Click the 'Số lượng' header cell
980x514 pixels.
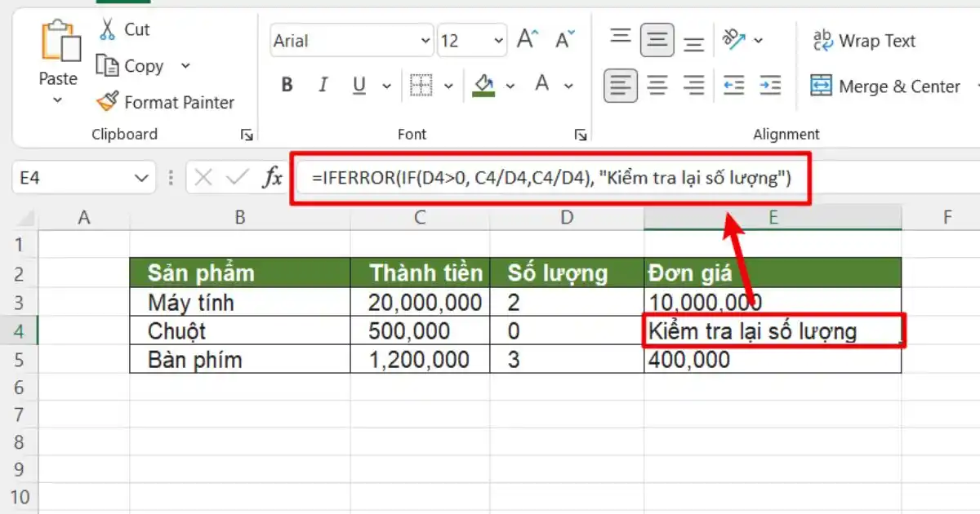click(x=567, y=273)
